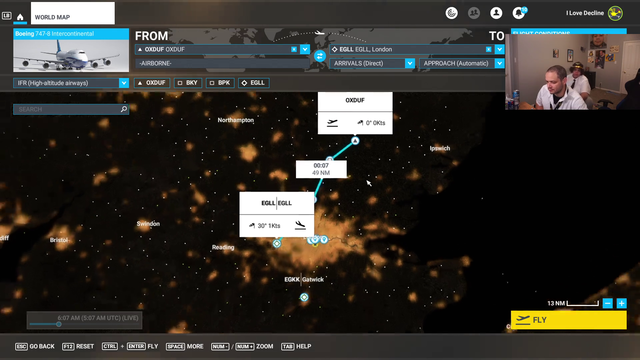640x360 pixels.
Task: Swap departure and arrival airports
Action: (320, 56)
